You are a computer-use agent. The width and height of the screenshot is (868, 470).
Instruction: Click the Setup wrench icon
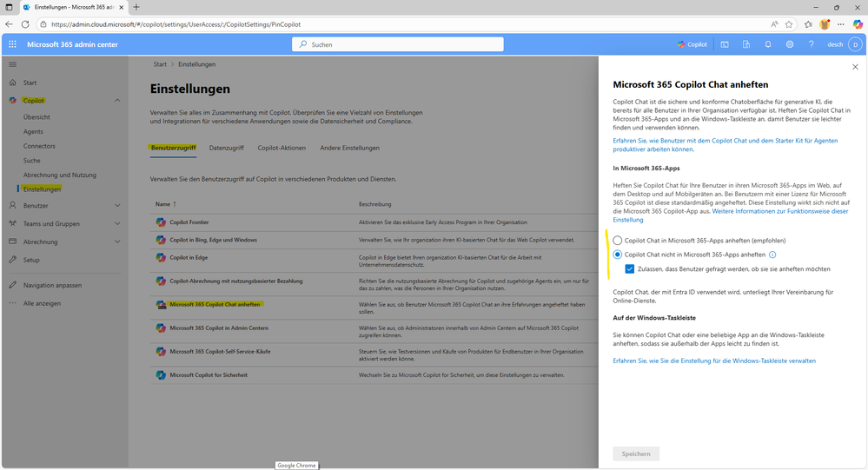(12, 260)
